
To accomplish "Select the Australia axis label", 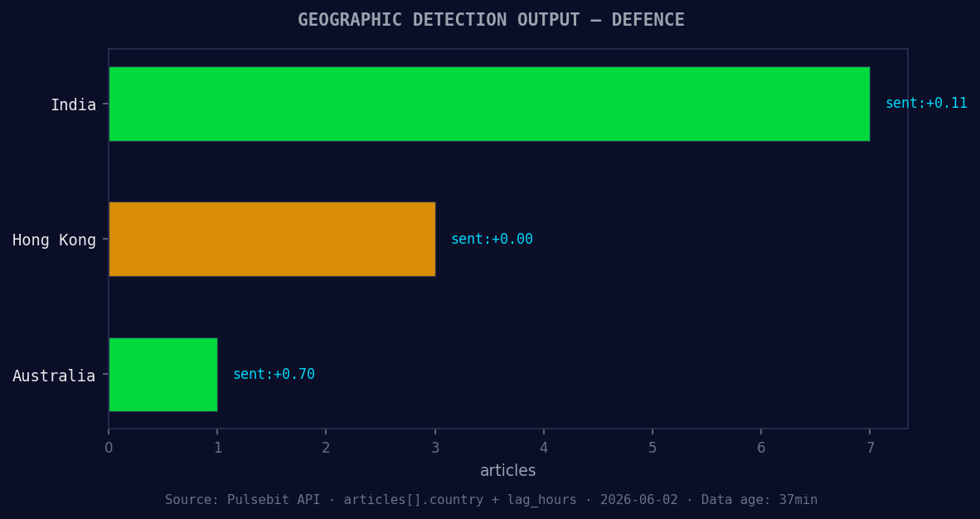I will 55,376.
